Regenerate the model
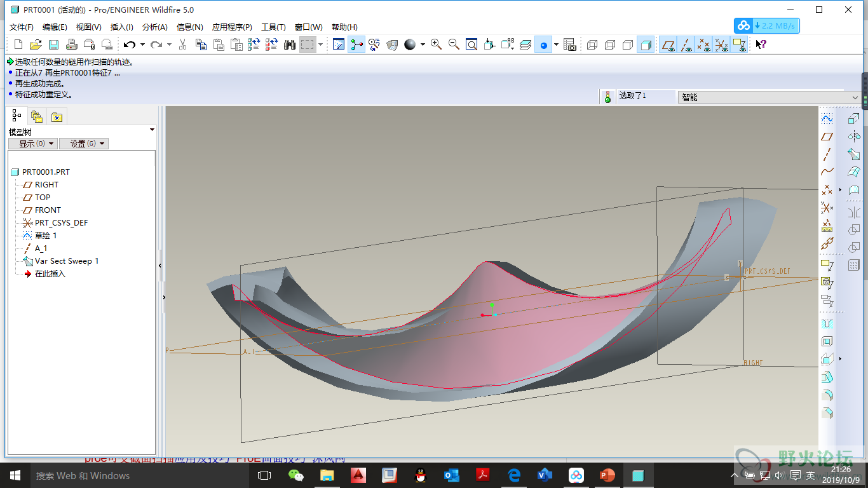Screen dimensions: 868x488 [x=254, y=44]
